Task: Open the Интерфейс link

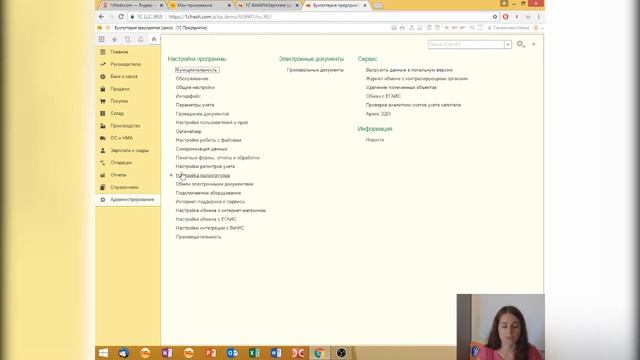Action: pos(188,96)
